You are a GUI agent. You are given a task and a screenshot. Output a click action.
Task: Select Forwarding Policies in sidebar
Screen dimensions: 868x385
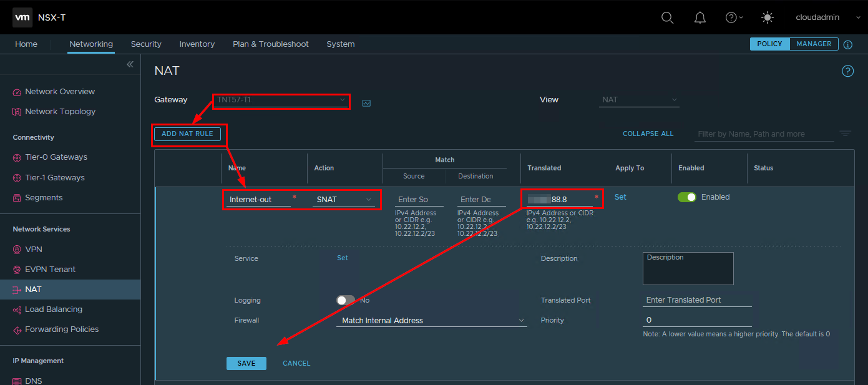tap(62, 329)
